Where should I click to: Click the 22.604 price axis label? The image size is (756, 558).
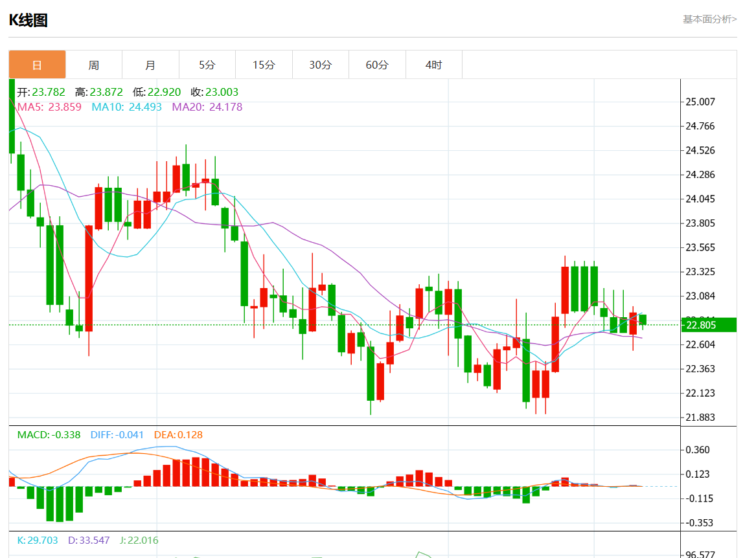coord(700,344)
